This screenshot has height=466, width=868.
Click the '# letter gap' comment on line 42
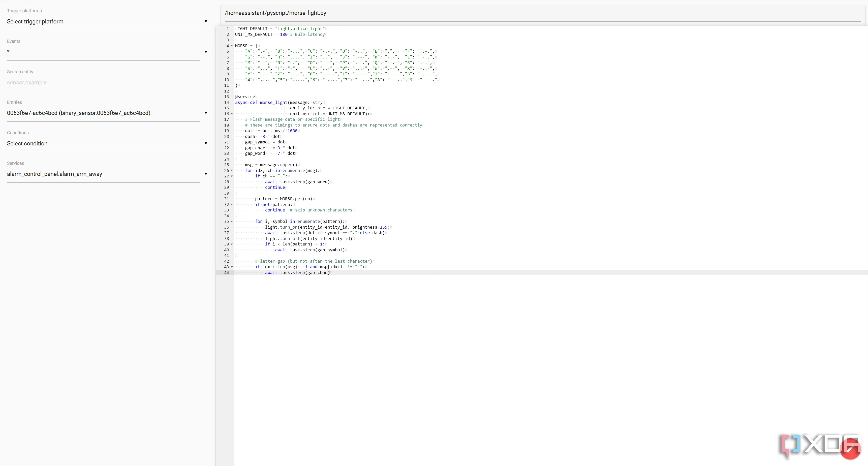coord(314,261)
